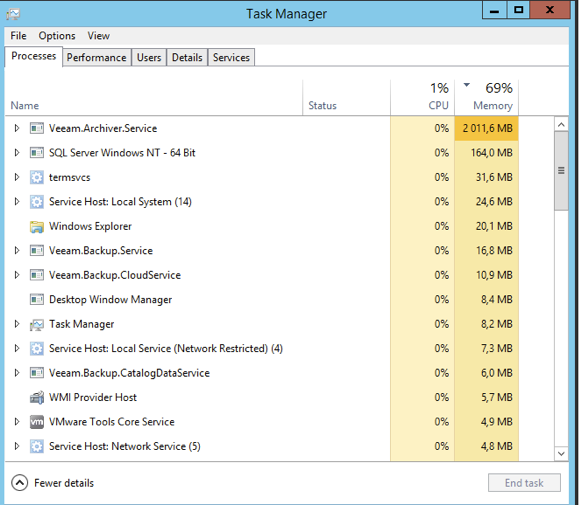Click the termsvcs gear icon

tap(37, 177)
